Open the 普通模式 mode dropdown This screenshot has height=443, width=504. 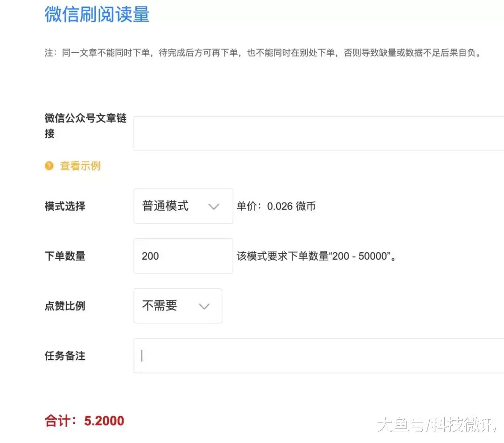coord(183,206)
